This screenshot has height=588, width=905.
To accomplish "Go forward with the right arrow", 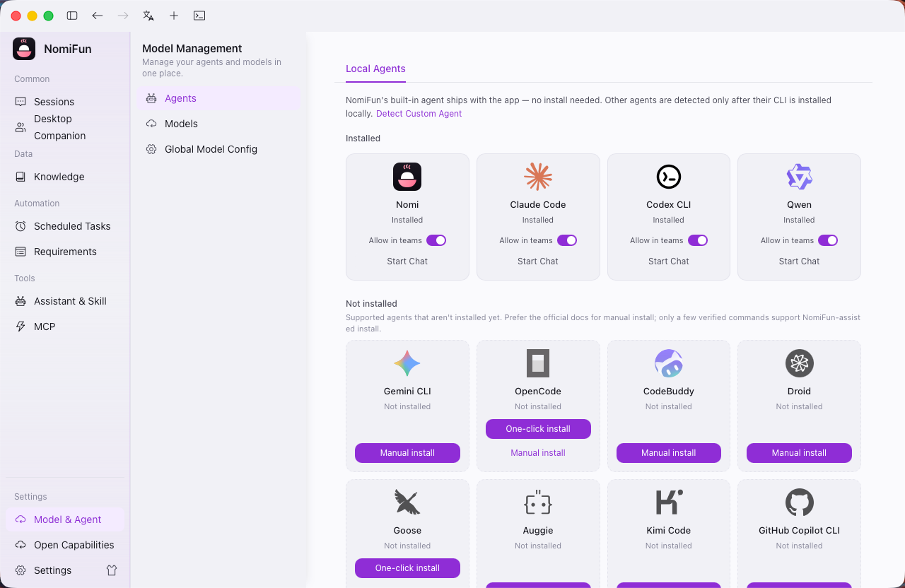I will 123,16.
